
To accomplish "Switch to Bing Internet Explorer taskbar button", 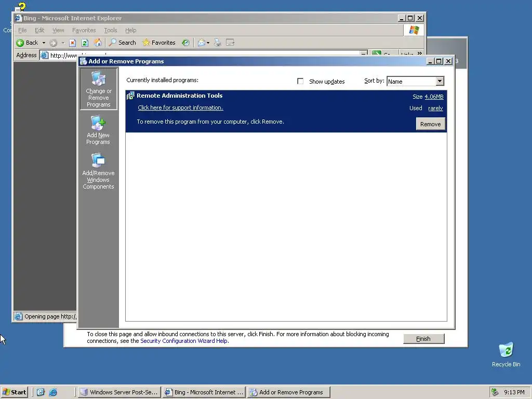I will (x=204, y=392).
